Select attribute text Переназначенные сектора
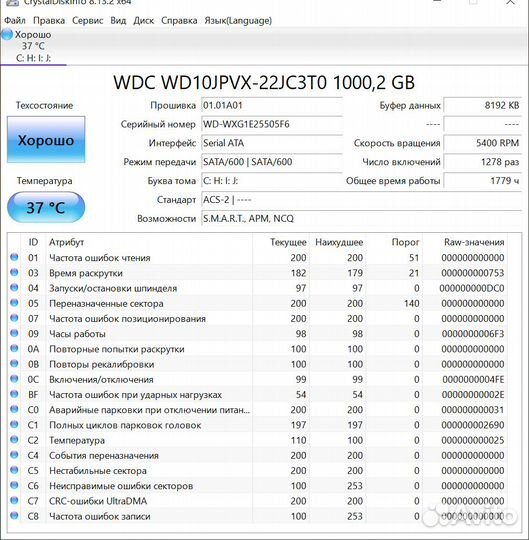The width and height of the screenshot is (529, 540). pos(106,303)
